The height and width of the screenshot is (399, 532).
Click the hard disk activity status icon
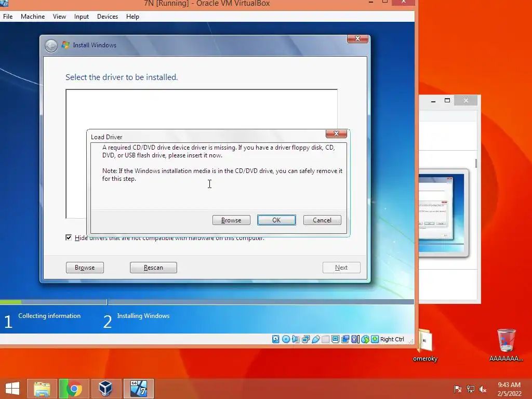(275, 339)
